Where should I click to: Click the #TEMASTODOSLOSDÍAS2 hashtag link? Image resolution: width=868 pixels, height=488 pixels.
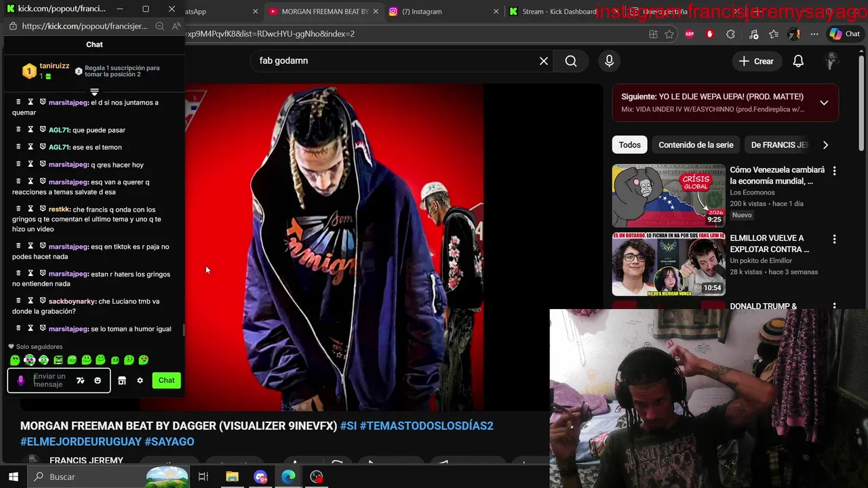(427, 426)
